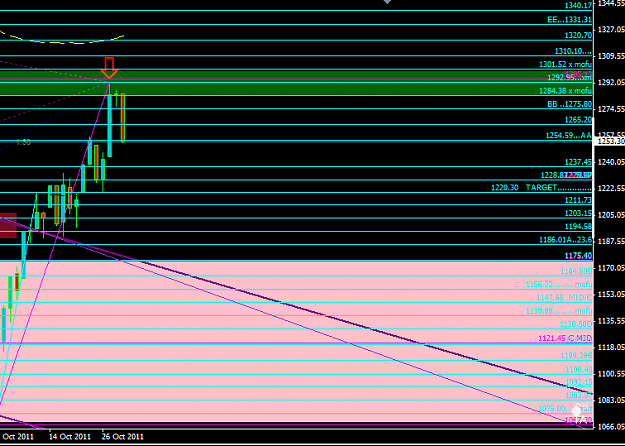625x446 pixels.
Task: Select the 1211.73 level label
Action: click(578, 200)
